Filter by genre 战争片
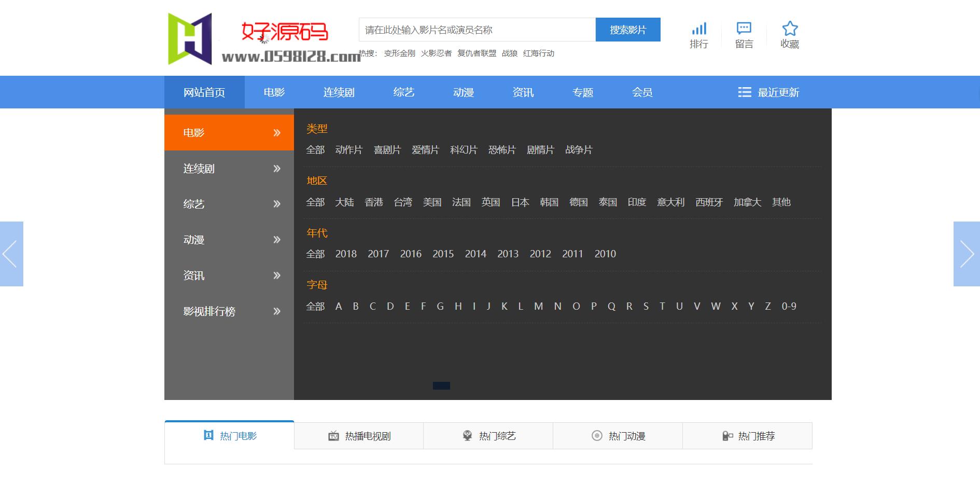Screen dimensions: 980x483 579,150
